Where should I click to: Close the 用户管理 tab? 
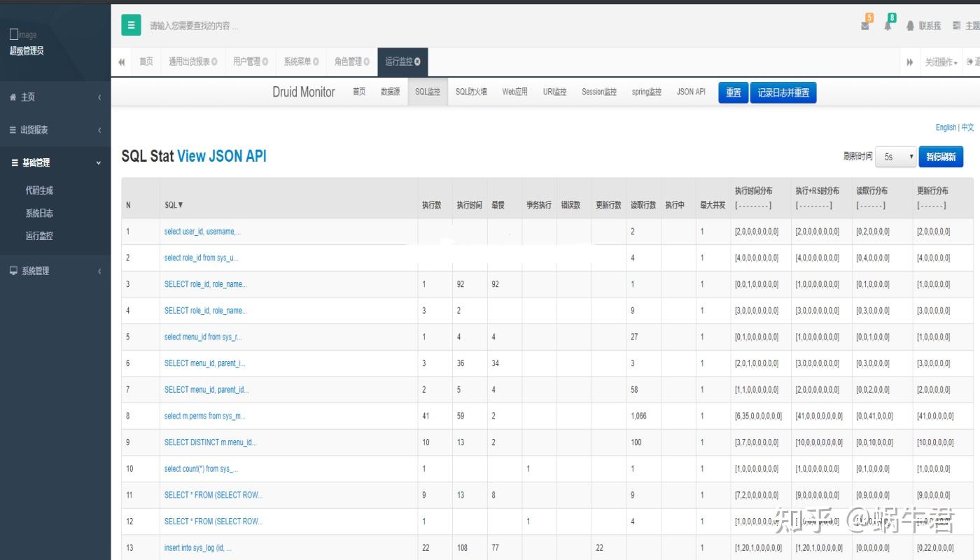(x=265, y=62)
